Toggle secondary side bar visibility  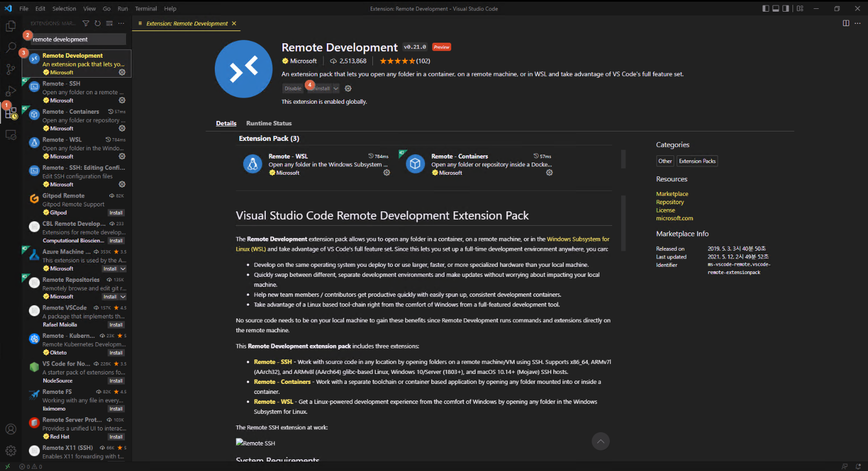point(786,8)
